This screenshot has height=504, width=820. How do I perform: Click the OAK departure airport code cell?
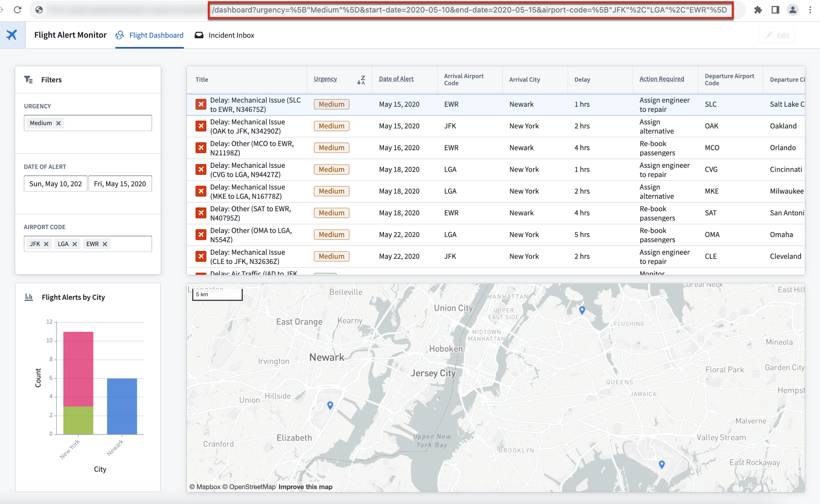[x=711, y=126]
